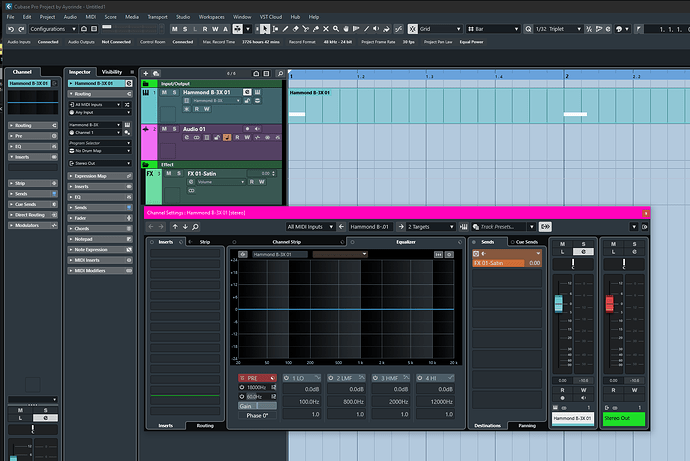This screenshot has width=690, height=461.
Task: Select the Erase tool
Action: [x=295, y=29]
